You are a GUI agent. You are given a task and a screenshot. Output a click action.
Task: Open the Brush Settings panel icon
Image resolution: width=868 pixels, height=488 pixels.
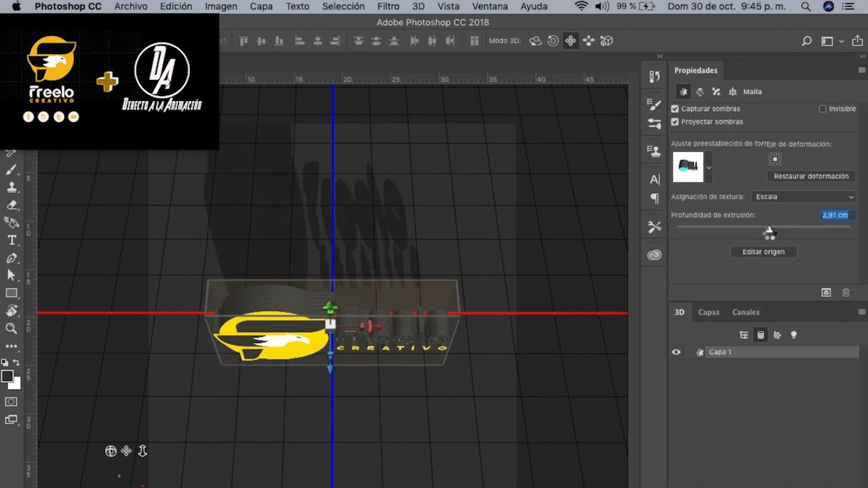point(654,104)
